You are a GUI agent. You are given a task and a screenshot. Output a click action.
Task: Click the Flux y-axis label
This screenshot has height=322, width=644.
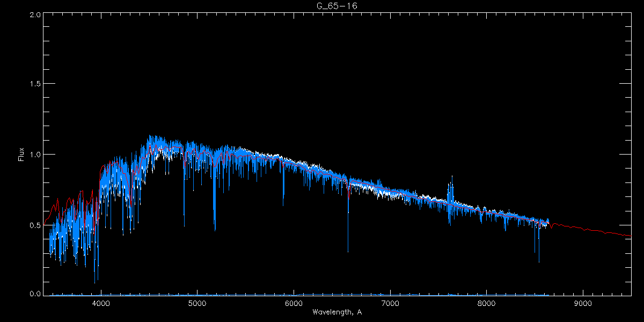[21, 155]
